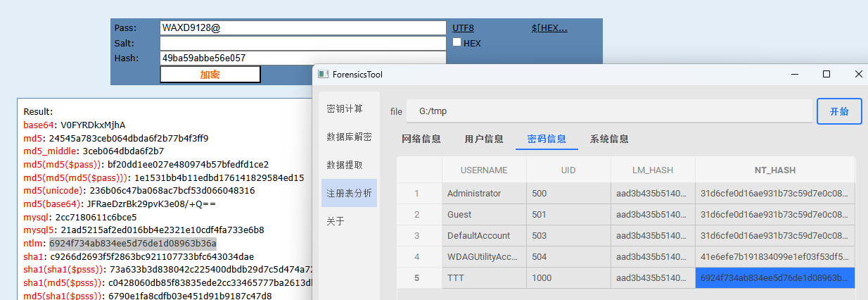Open the UTF8 encoding link

point(463,28)
